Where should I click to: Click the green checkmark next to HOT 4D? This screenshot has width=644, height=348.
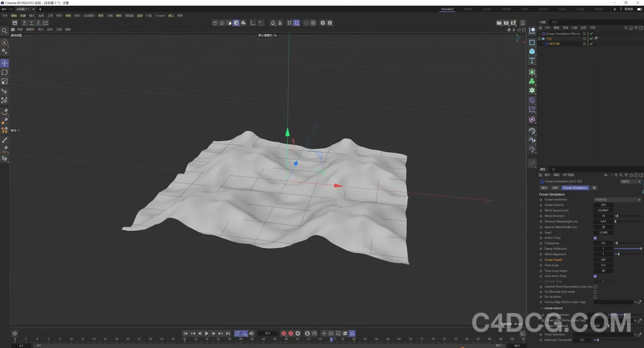tap(591, 44)
